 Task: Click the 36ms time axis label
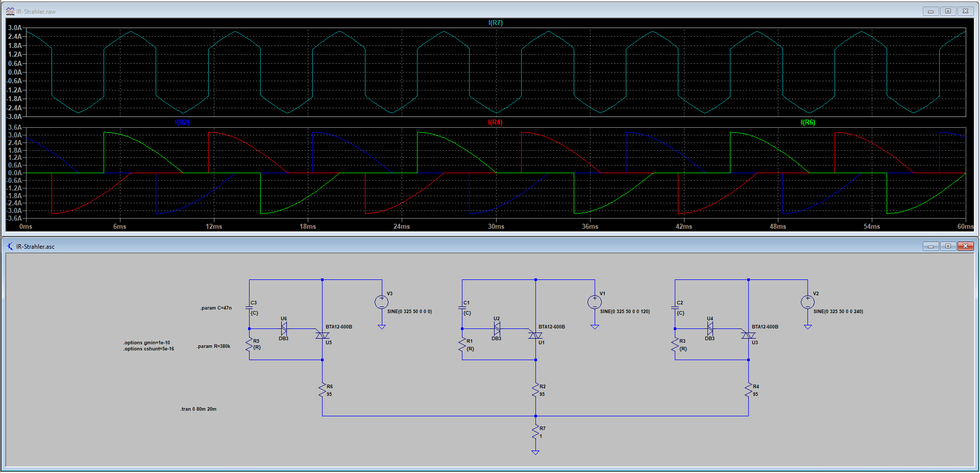pyautogui.click(x=590, y=227)
